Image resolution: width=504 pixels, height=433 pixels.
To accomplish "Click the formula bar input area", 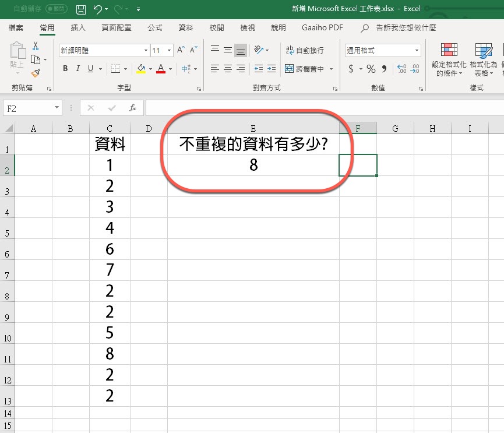I will tap(325, 108).
